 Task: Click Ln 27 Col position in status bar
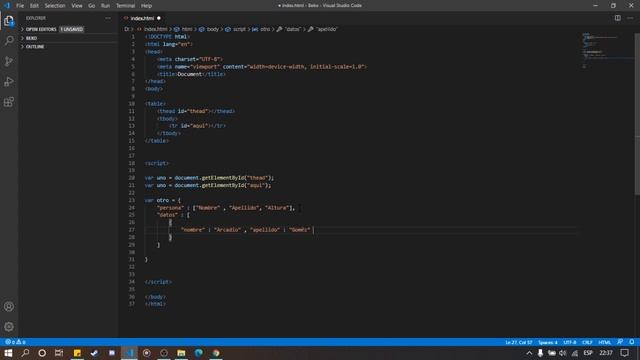click(x=519, y=342)
